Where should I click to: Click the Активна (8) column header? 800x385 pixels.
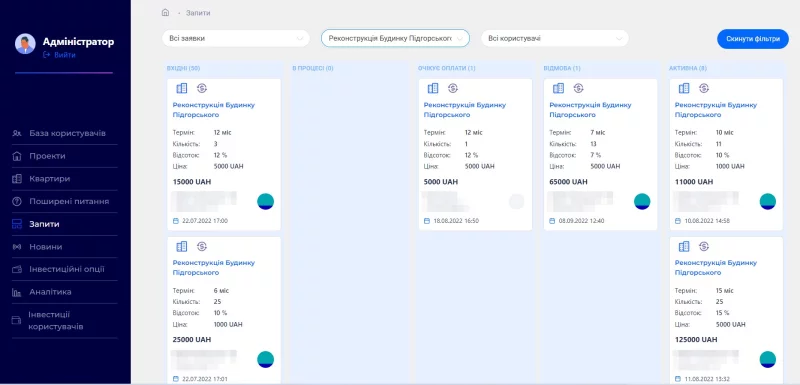(x=688, y=68)
